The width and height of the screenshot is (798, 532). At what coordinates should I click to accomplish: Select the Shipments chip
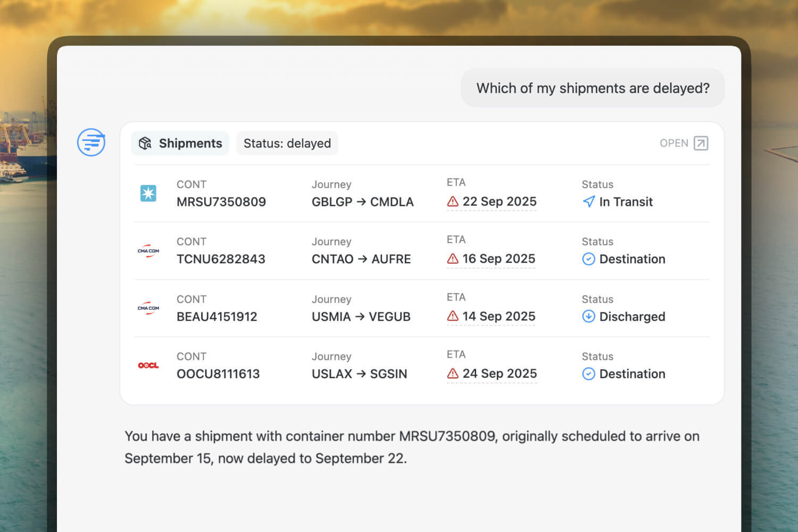pyautogui.click(x=180, y=143)
